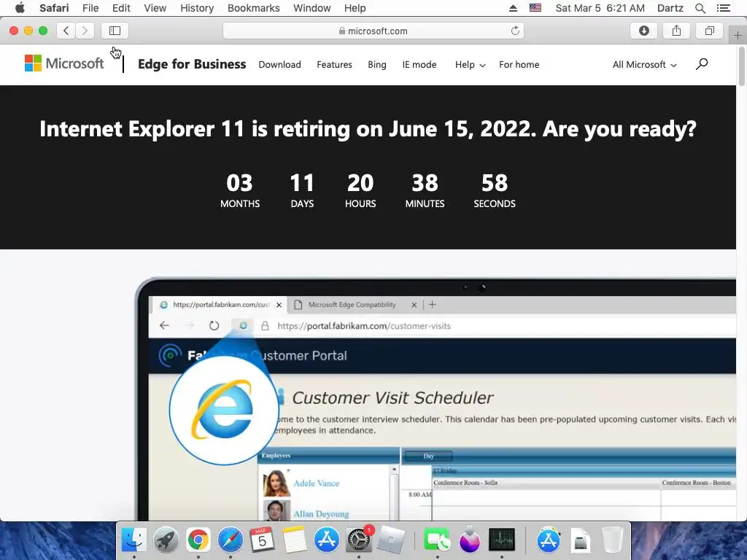Open the File menu

pyautogui.click(x=90, y=8)
